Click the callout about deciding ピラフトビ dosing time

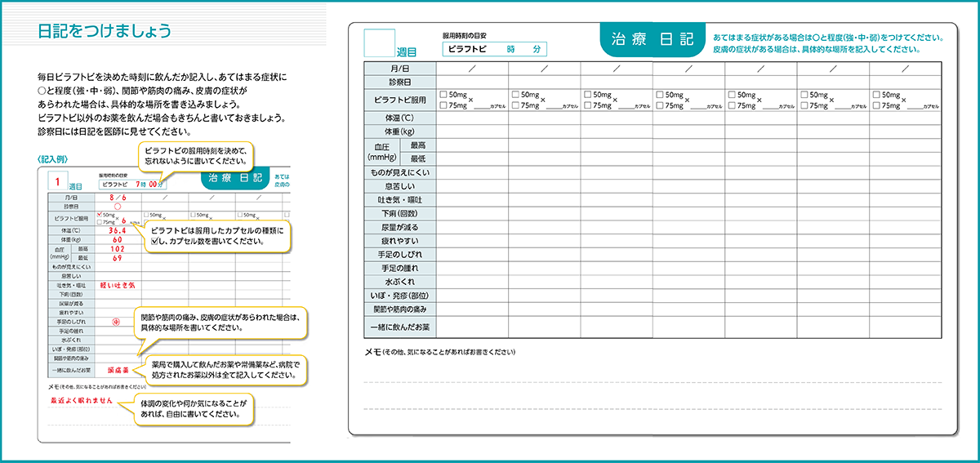pyautogui.click(x=196, y=156)
